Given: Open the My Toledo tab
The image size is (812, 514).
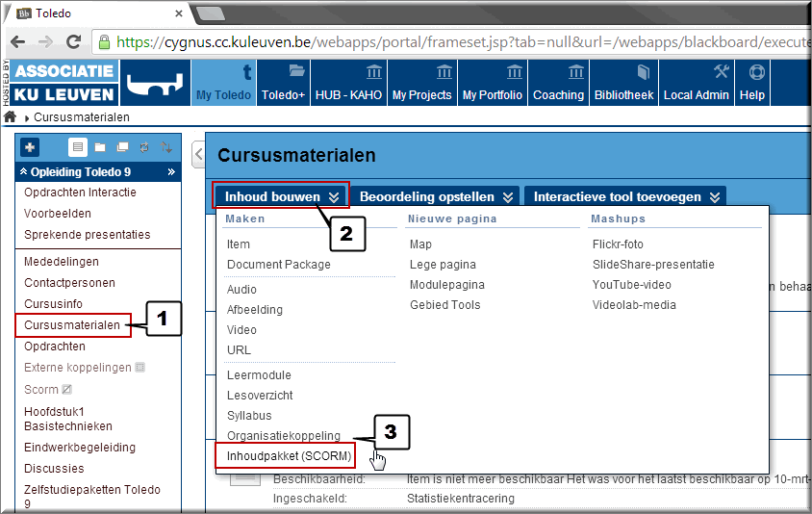Looking at the screenshot, I should pos(223,83).
